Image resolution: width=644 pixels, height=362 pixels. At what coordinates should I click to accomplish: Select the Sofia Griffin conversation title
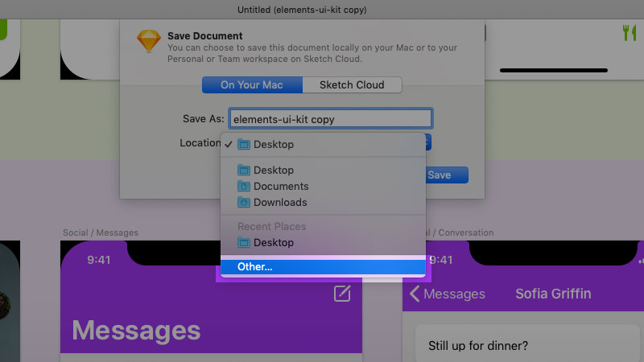tap(553, 294)
